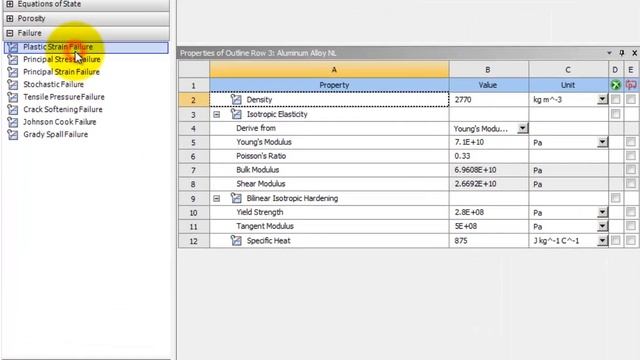Click Yield Strength value 2.8E+08
Image resolution: width=640 pixels, height=360 pixels.
pos(489,212)
